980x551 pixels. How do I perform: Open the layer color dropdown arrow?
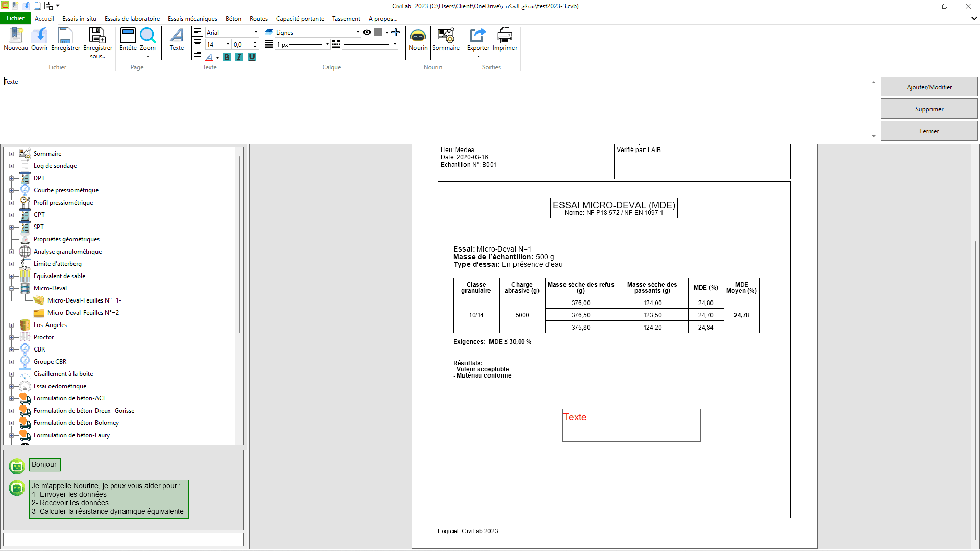tap(387, 33)
